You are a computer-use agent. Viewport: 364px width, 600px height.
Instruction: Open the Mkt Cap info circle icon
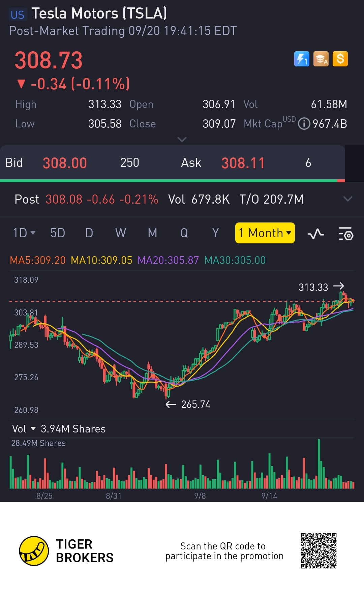(304, 124)
